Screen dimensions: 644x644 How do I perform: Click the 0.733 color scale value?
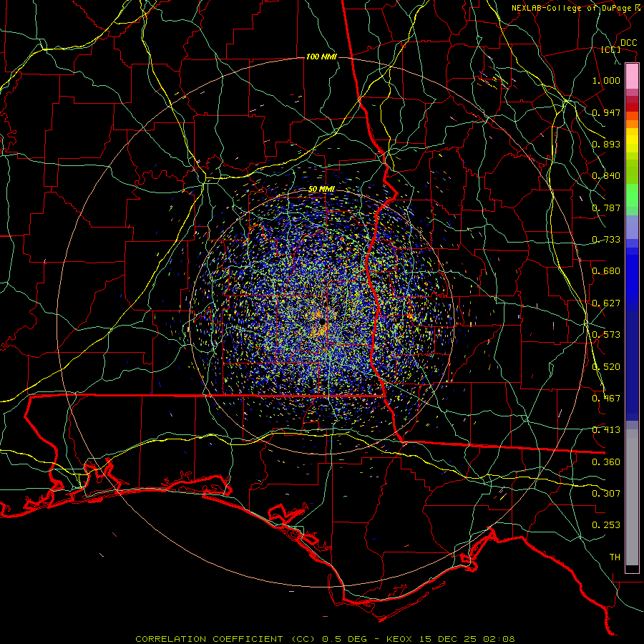(x=606, y=240)
